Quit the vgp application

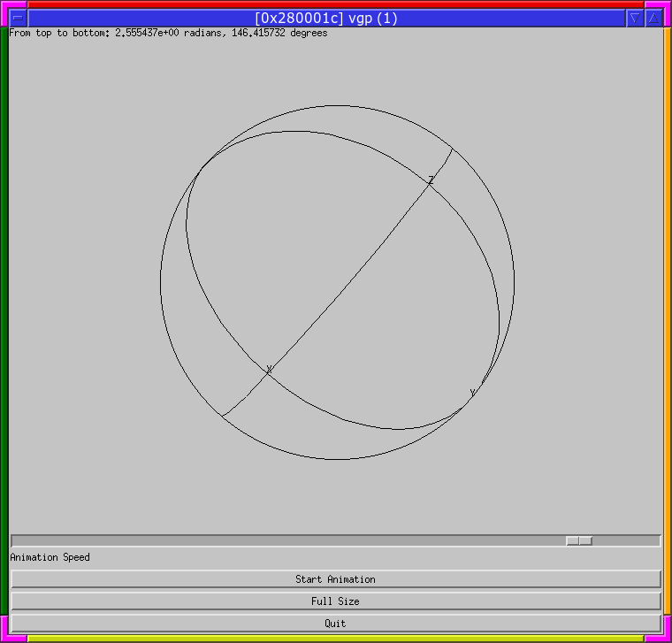coord(336,623)
